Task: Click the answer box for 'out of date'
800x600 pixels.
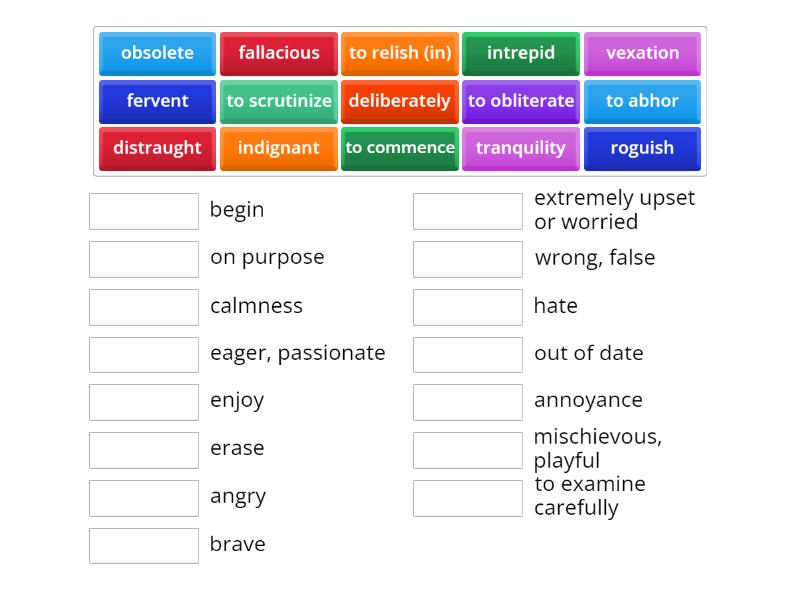Action: [x=468, y=354]
